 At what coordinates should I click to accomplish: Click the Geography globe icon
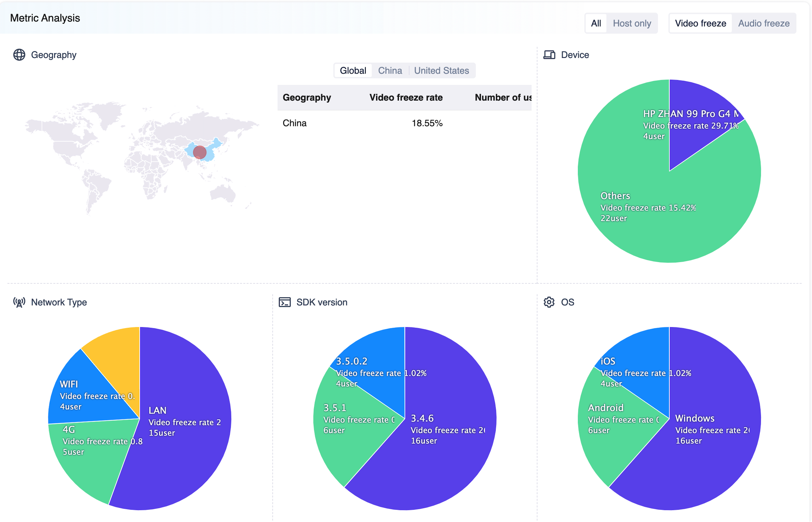coord(19,55)
